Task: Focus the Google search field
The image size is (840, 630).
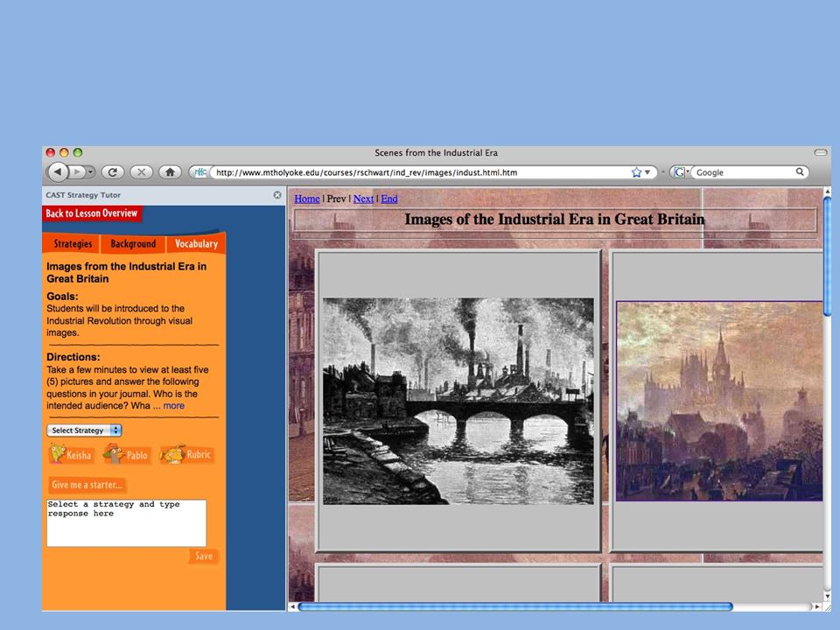Action: tap(744, 172)
